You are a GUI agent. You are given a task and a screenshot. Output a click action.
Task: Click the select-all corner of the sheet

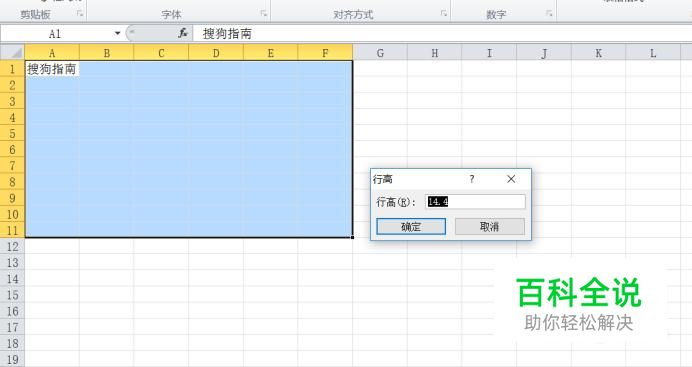pos(12,53)
